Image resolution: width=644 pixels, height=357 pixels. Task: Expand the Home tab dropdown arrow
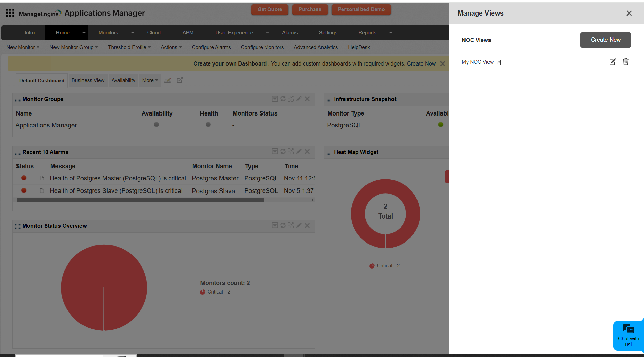(x=84, y=33)
